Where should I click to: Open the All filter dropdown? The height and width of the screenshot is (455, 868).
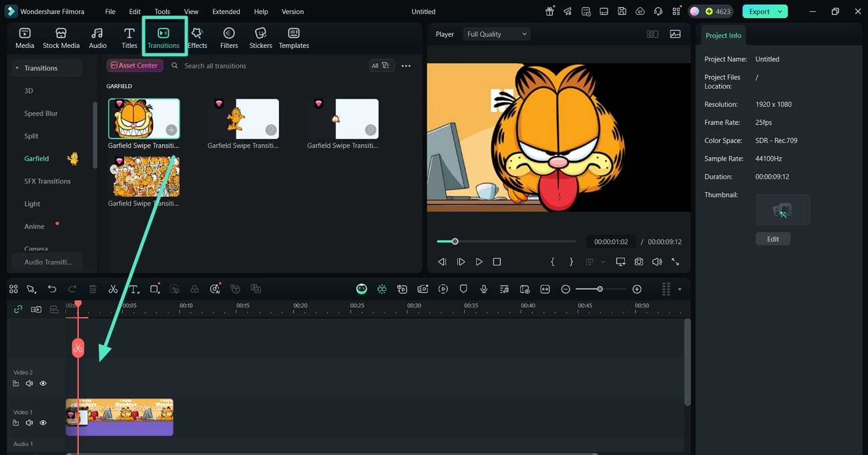click(x=381, y=65)
